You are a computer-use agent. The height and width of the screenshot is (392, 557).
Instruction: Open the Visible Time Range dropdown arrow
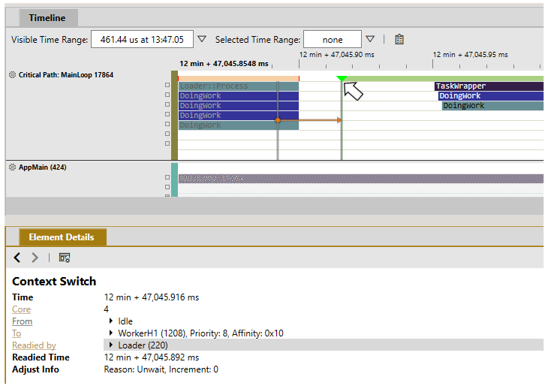tap(202, 39)
